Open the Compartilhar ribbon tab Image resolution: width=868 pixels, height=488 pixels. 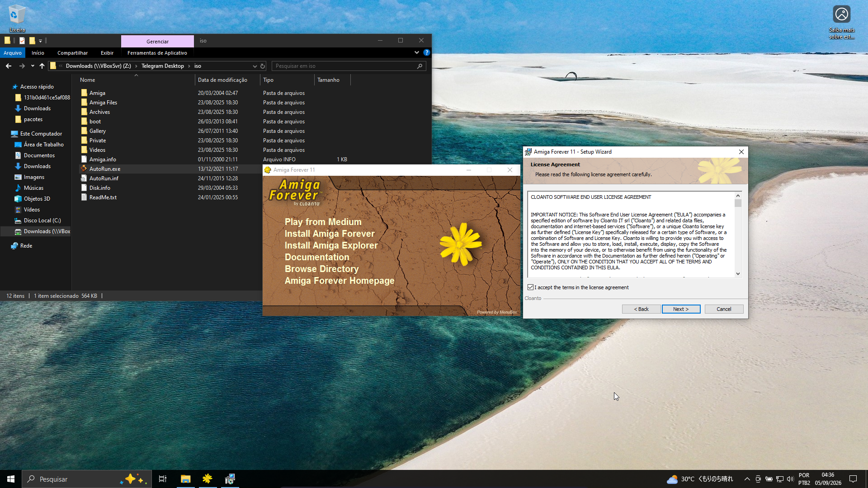tap(72, 53)
